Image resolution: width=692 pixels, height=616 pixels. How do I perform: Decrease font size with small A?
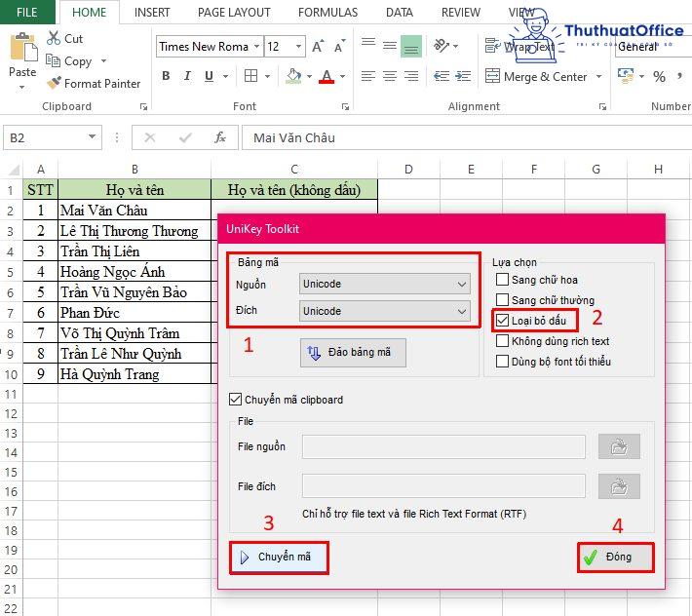coord(339,47)
